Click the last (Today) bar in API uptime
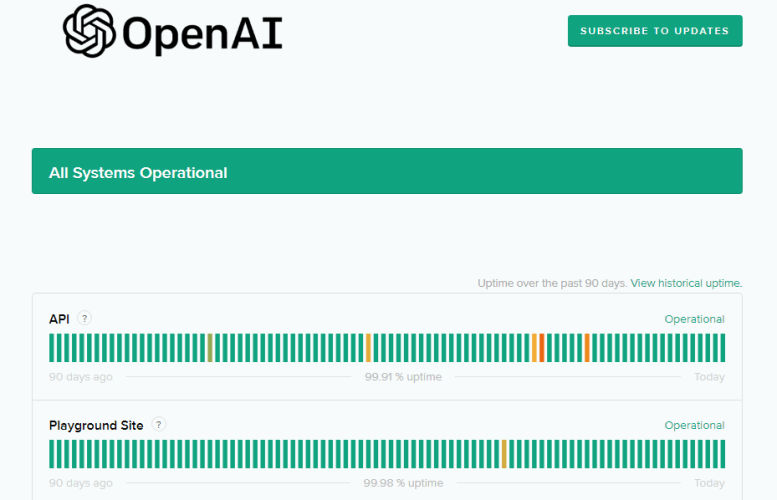Screen dimensions: 777x500 [722, 348]
